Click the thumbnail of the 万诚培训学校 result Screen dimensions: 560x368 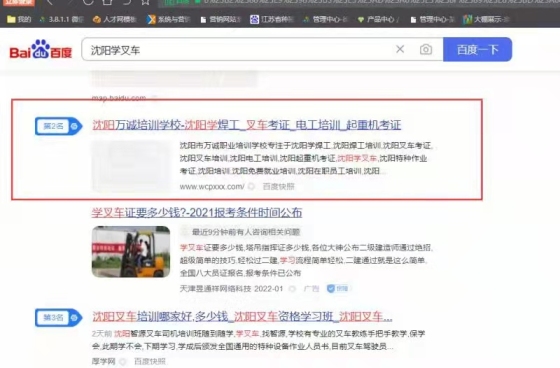(x=131, y=166)
